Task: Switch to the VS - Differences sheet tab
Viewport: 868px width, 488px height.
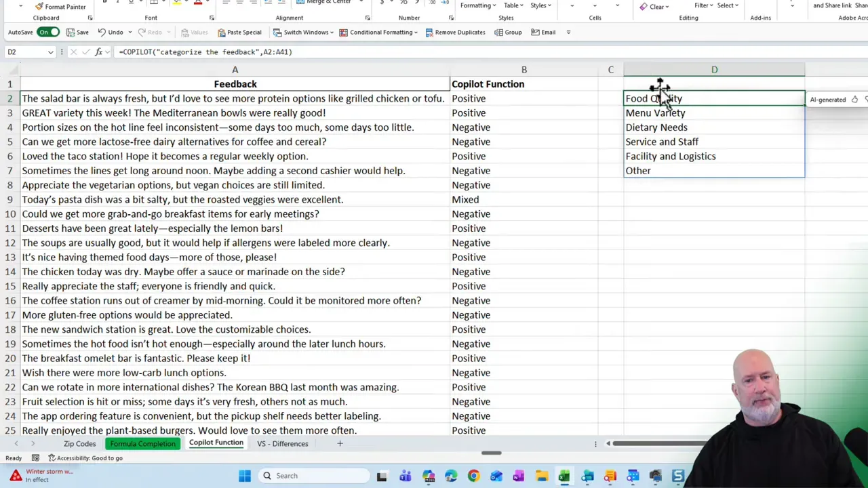Action: [283, 443]
